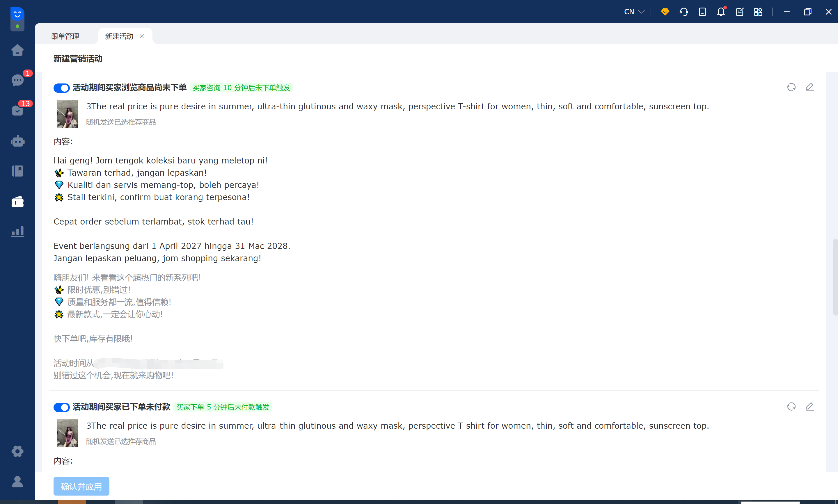Toggle 活动期间买家已下单未付款 switch
838x504 pixels.
point(61,407)
